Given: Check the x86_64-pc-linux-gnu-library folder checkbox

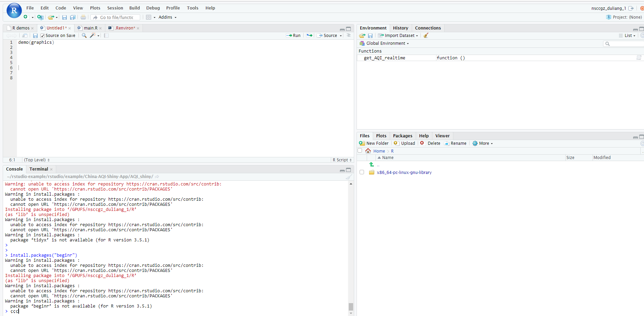Looking at the screenshot, I should 362,172.
